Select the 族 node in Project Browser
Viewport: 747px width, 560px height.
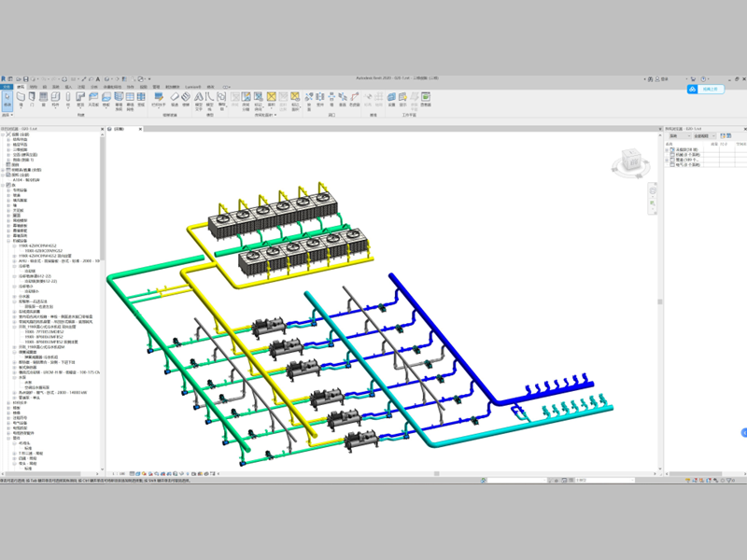[11, 185]
